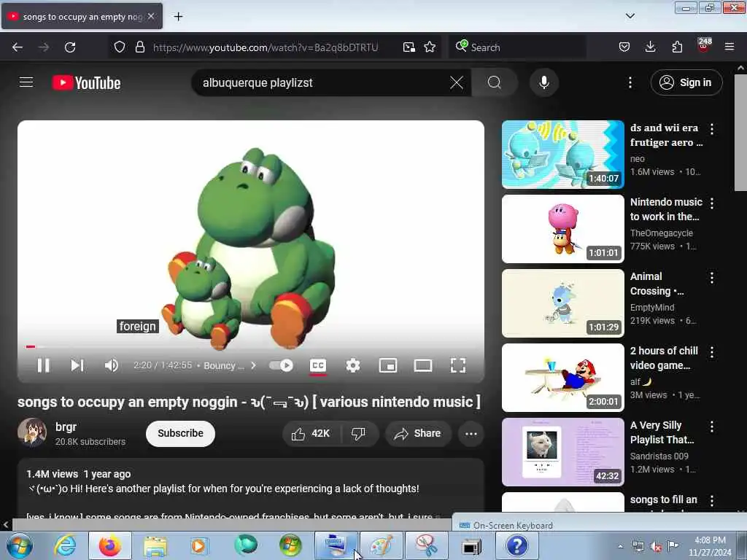This screenshot has height=560, width=747.
Task: Open options menu for Animal Crossing video
Action: pos(712,278)
